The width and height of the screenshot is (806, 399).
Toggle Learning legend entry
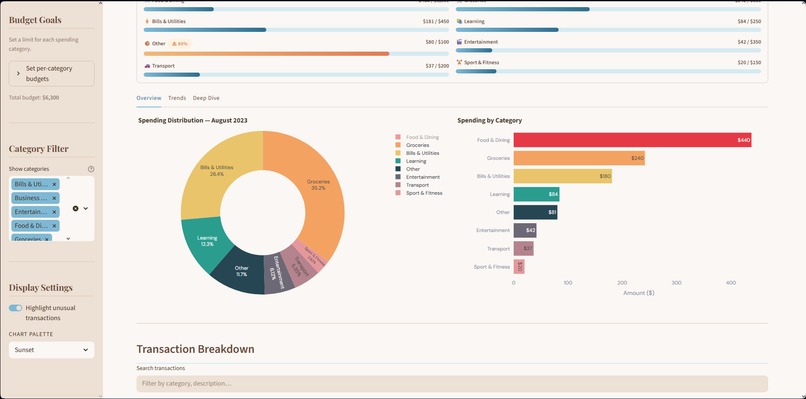pos(411,161)
